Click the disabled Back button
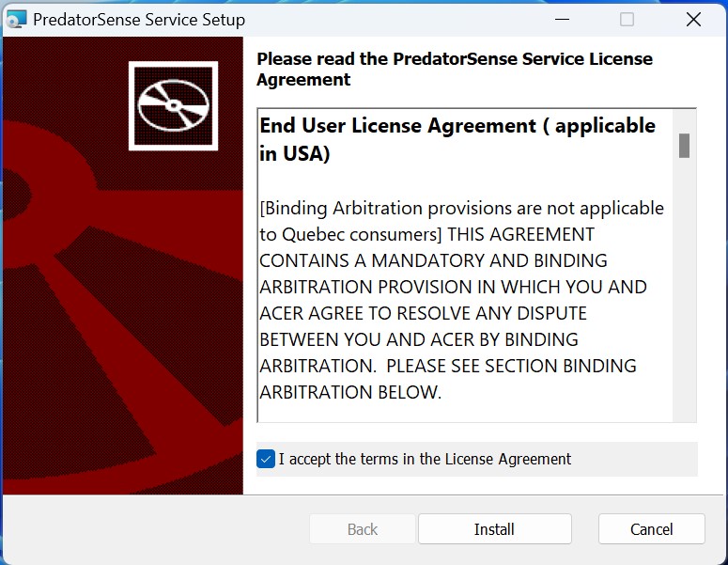The width and height of the screenshot is (728, 565). [x=363, y=529]
